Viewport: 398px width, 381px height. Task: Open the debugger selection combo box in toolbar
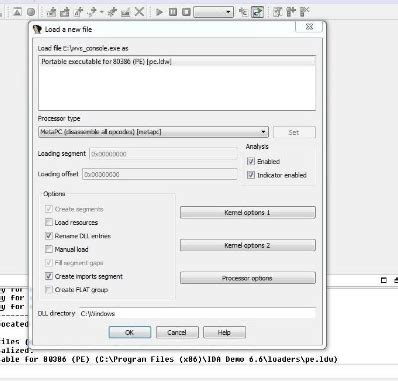(x=213, y=12)
